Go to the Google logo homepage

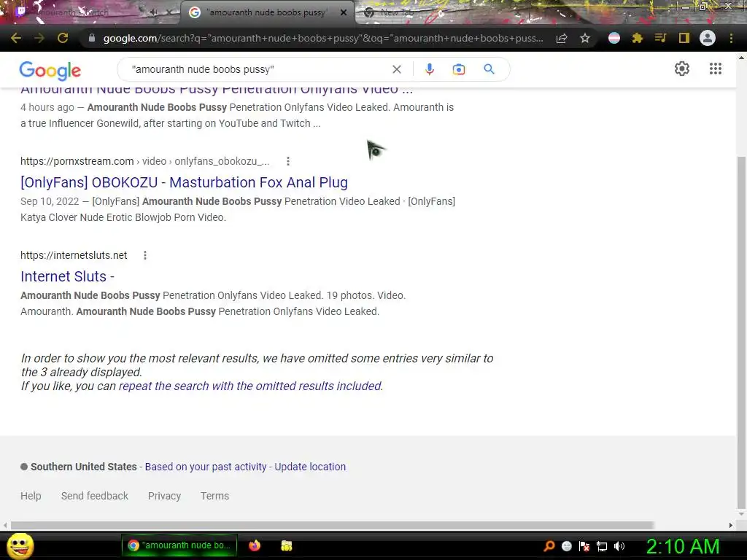(x=50, y=71)
